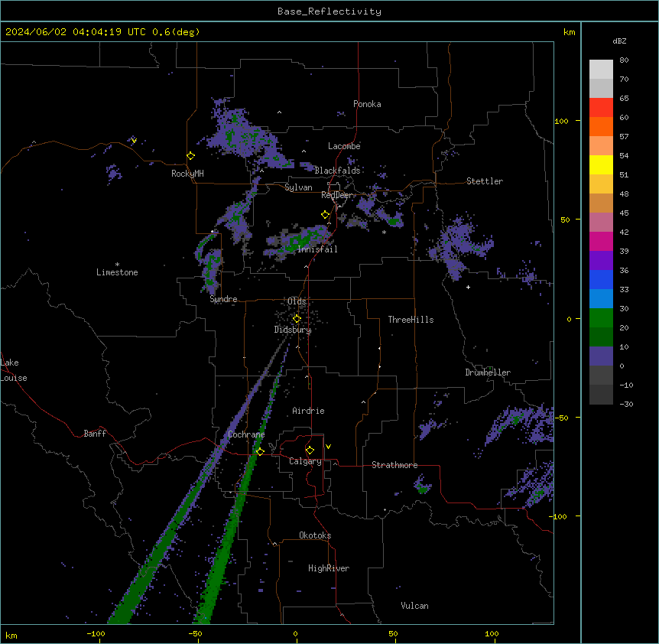This screenshot has width=659, height=644.
Task: Click the light gray 70-80 dBZ legend swatch
Action: click(601, 70)
